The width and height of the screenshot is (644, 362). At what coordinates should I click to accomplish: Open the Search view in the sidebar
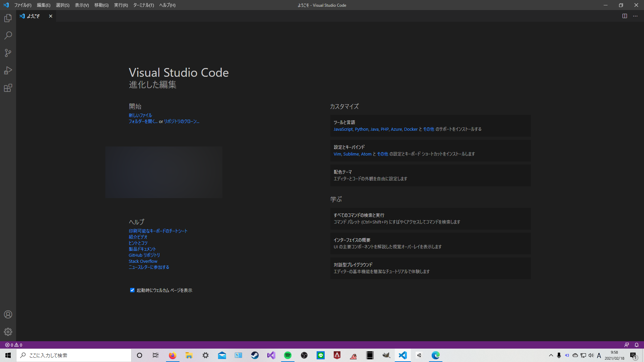coord(8,36)
